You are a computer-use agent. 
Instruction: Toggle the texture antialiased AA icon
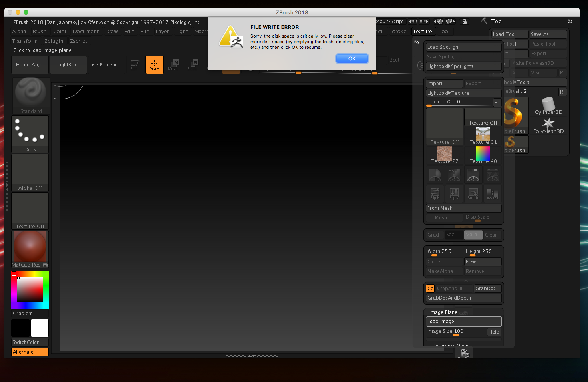coord(454,175)
